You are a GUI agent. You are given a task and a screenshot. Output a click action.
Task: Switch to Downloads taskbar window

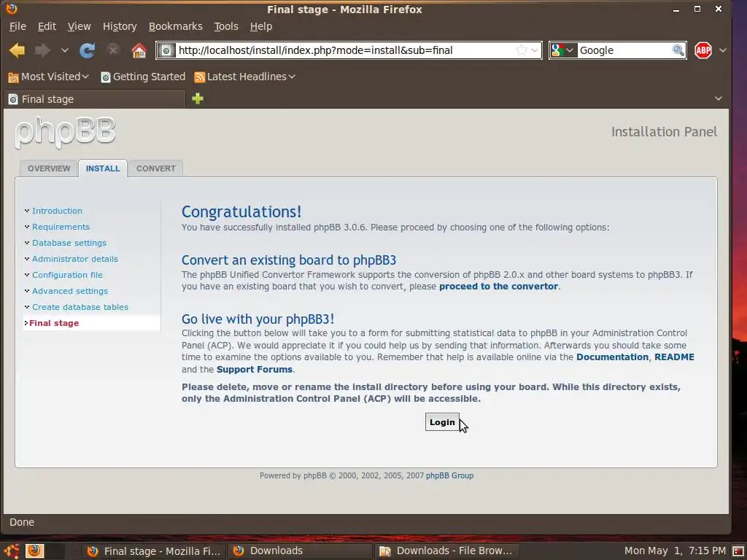tap(300, 551)
